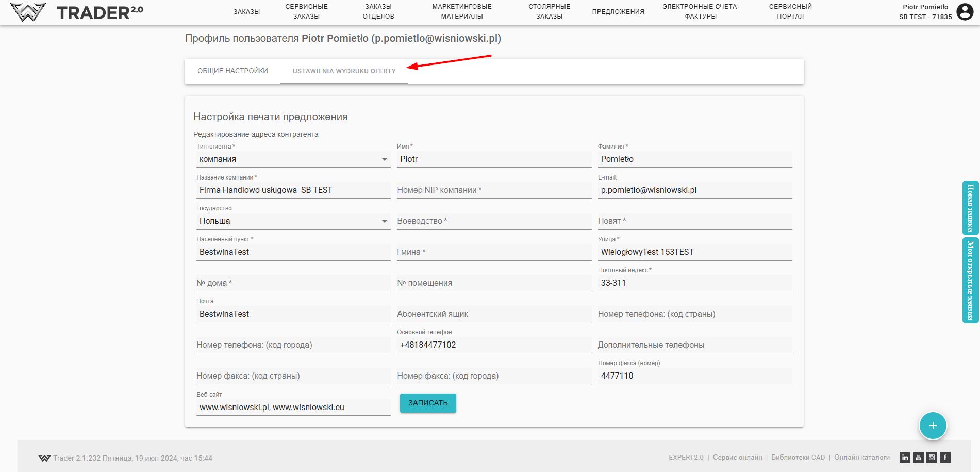The height and width of the screenshot is (472, 980).
Task: Click the Trader 2.0 logo icon
Action: [x=28, y=12]
